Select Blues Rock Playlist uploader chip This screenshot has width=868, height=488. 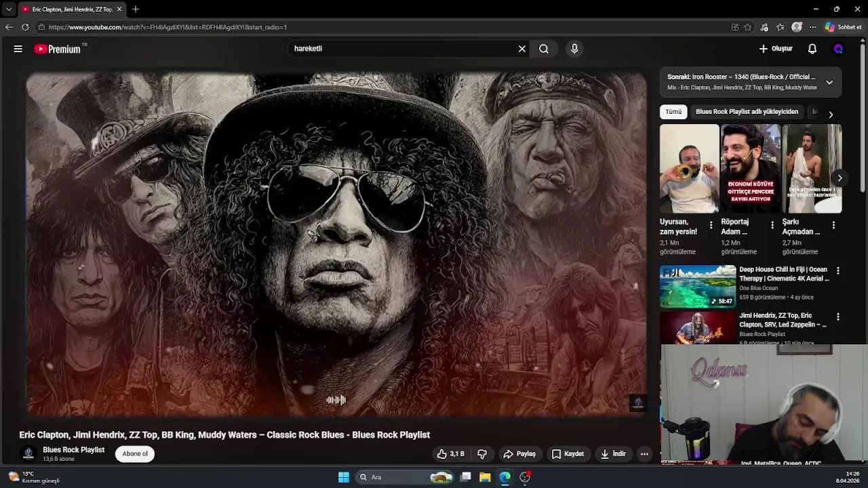tap(747, 112)
